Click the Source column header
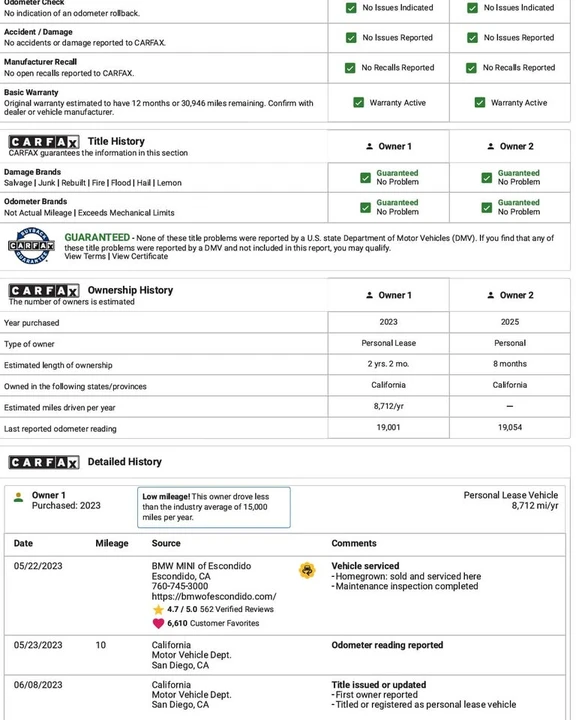This screenshot has width=576, height=720. pyautogui.click(x=166, y=543)
